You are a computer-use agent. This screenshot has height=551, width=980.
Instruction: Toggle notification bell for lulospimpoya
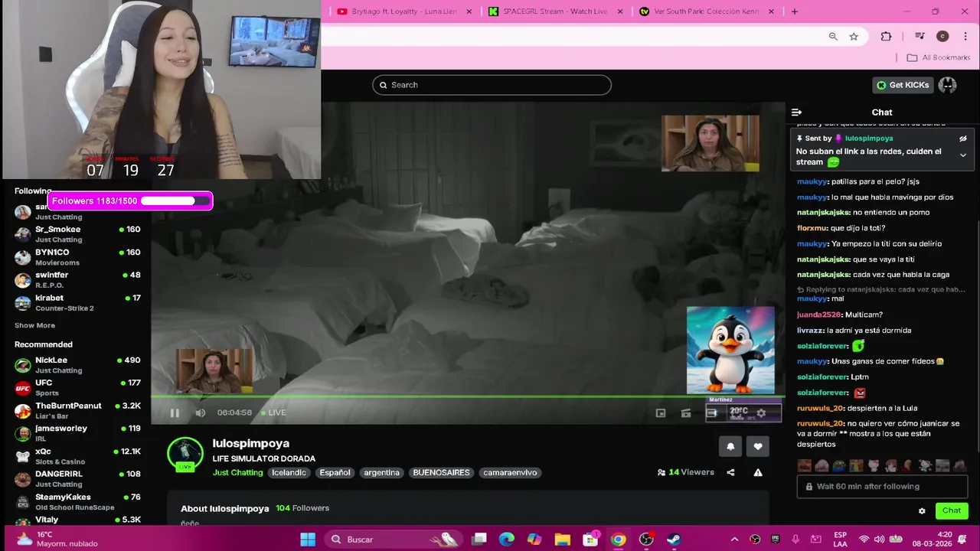[x=730, y=446]
